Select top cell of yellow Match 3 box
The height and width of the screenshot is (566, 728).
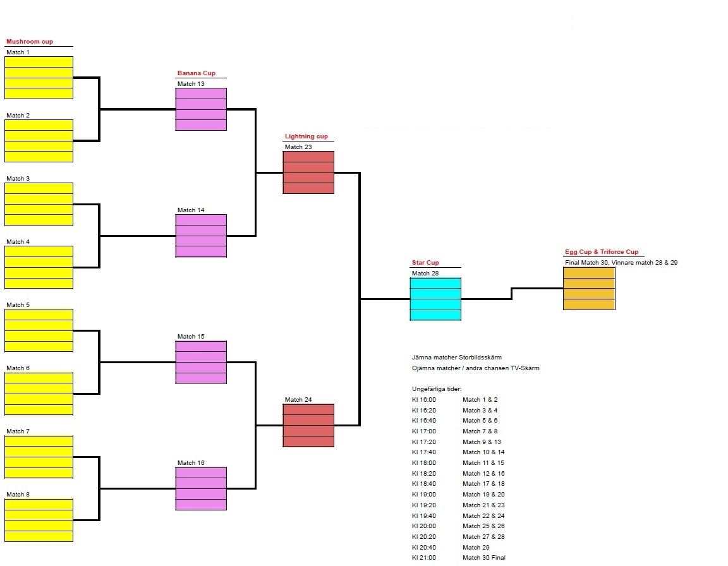pos(39,188)
